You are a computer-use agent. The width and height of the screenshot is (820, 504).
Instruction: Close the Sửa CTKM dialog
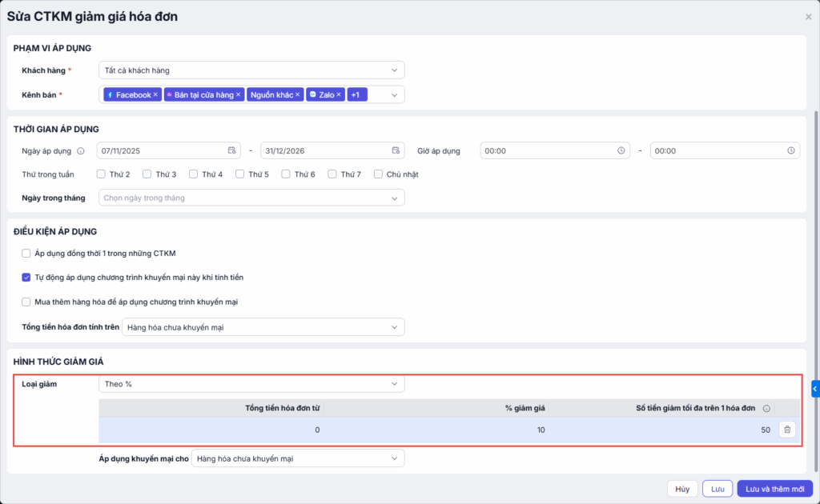click(x=808, y=16)
